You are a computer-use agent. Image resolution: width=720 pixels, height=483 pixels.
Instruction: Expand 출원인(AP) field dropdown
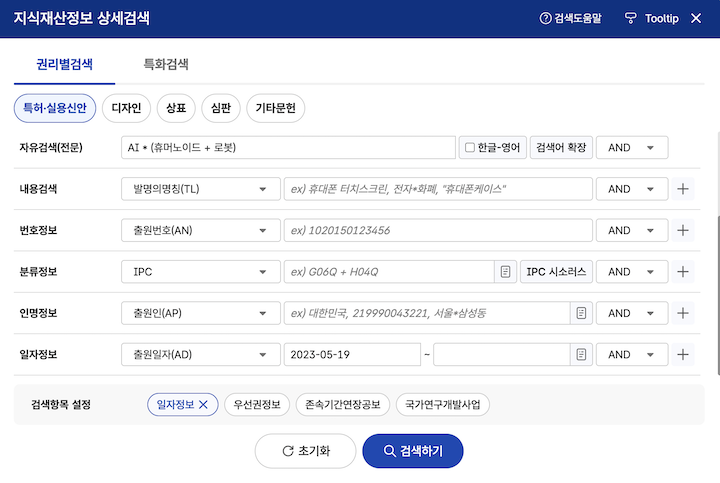click(201, 313)
